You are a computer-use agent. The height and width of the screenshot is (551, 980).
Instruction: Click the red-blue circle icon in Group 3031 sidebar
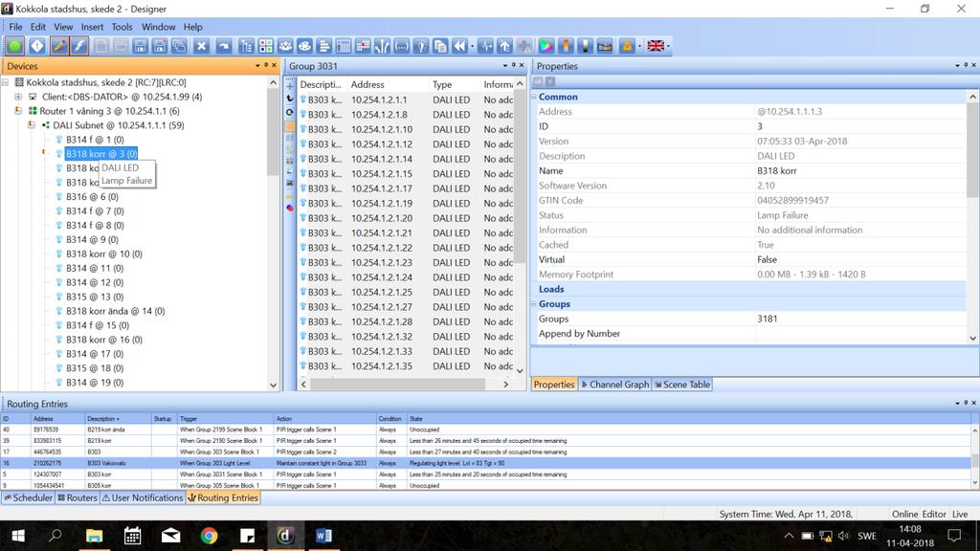click(290, 208)
